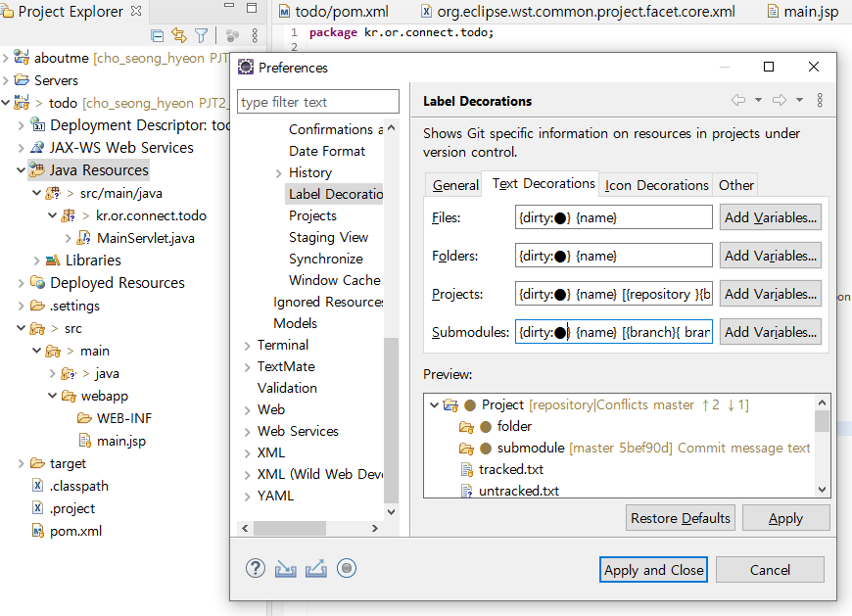Viewport: 852px width, 616px height.
Task: Click the Import preferences icon
Action: [x=285, y=569]
